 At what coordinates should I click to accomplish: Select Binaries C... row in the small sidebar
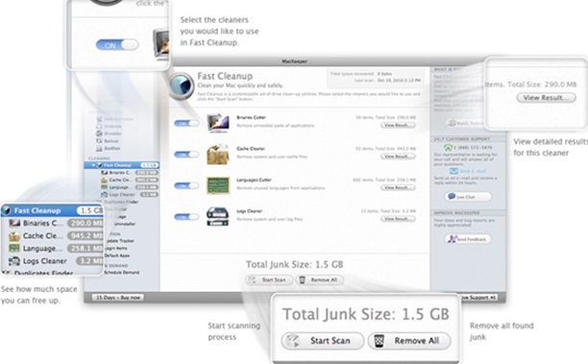tap(122, 173)
